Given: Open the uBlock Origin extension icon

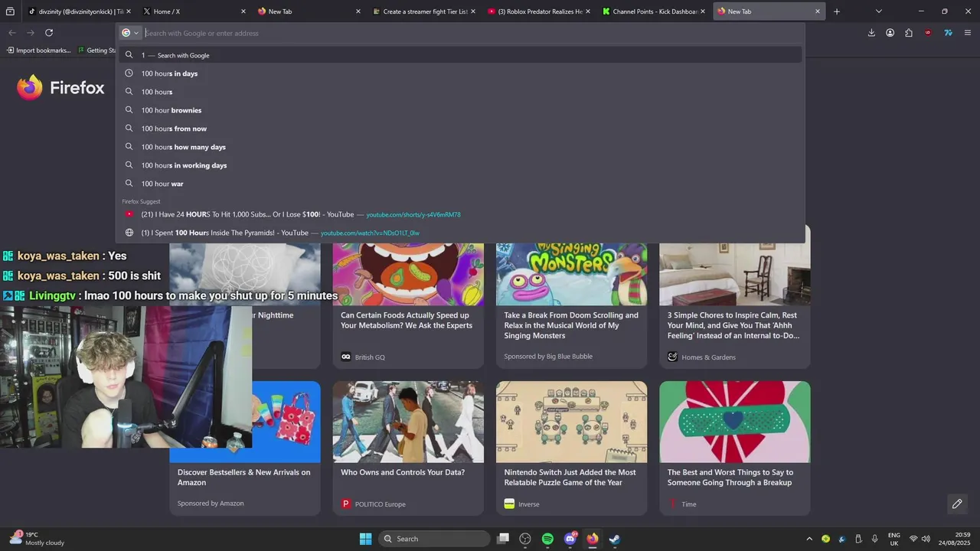Looking at the screenshot, I should (929, 33).
